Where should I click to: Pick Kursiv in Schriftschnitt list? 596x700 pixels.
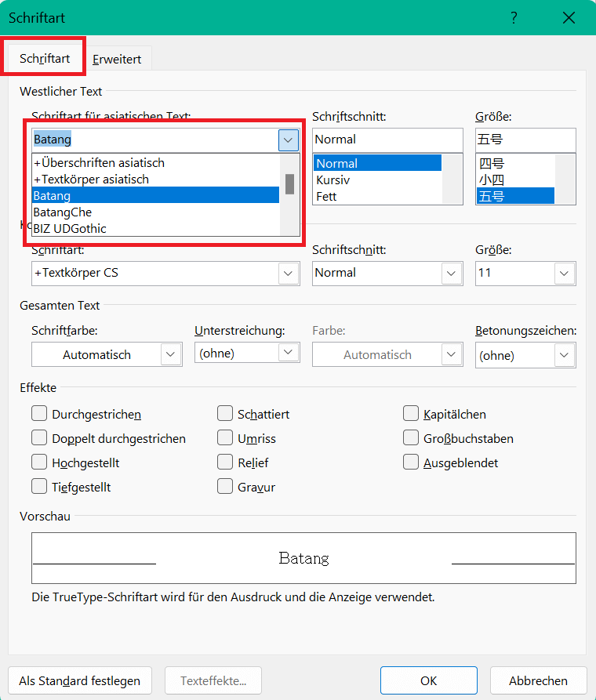tap(333, 180)
